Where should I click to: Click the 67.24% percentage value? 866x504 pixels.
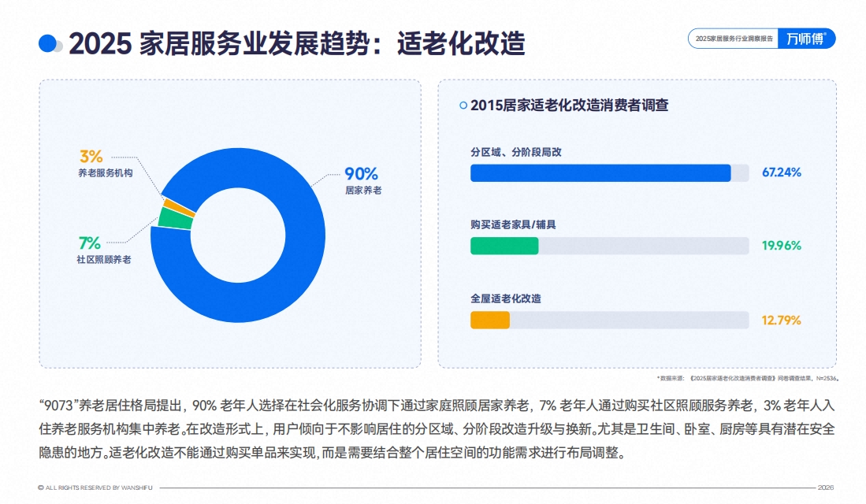tap(781, 172)
